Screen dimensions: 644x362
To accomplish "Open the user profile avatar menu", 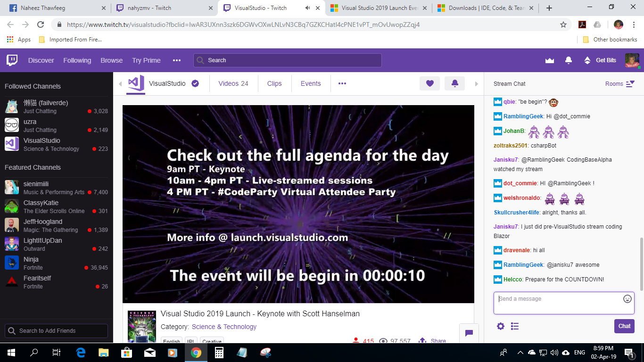I will click(632, 60).
